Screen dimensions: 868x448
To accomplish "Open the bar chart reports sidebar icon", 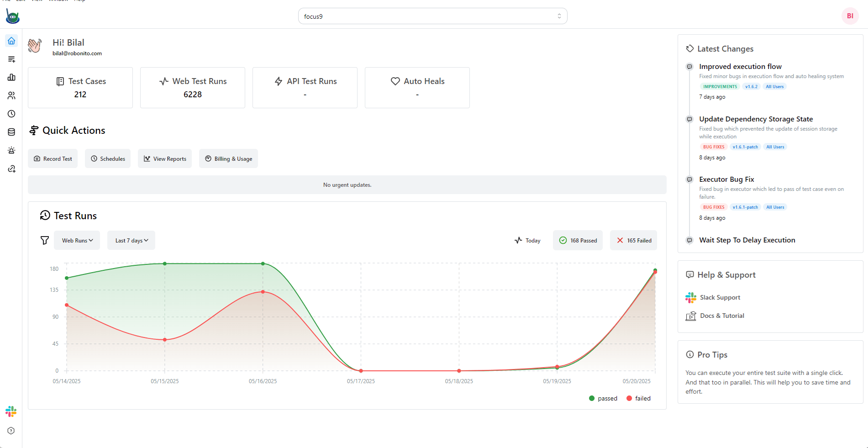I will click(x=11, y=77).
